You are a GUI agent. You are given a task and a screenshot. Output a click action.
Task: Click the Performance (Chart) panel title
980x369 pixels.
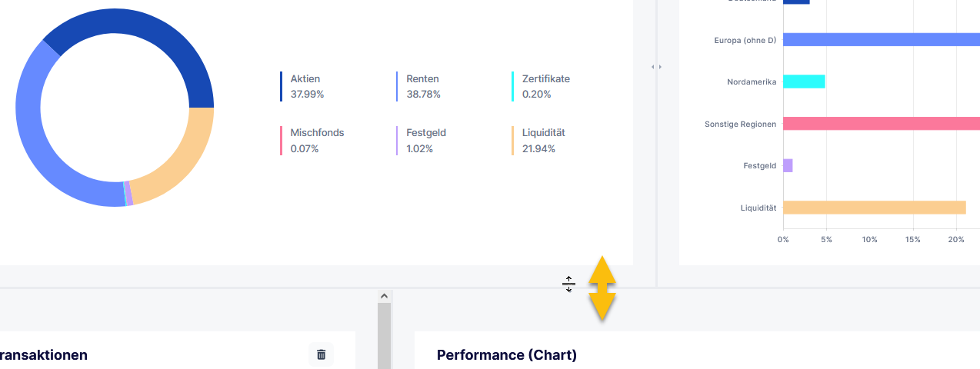coord(506,354)
